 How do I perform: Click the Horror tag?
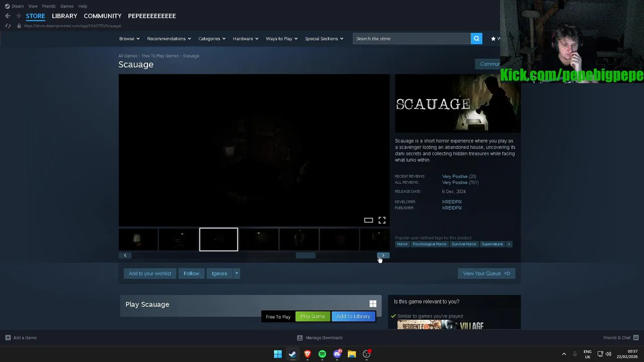click(402, 244)
